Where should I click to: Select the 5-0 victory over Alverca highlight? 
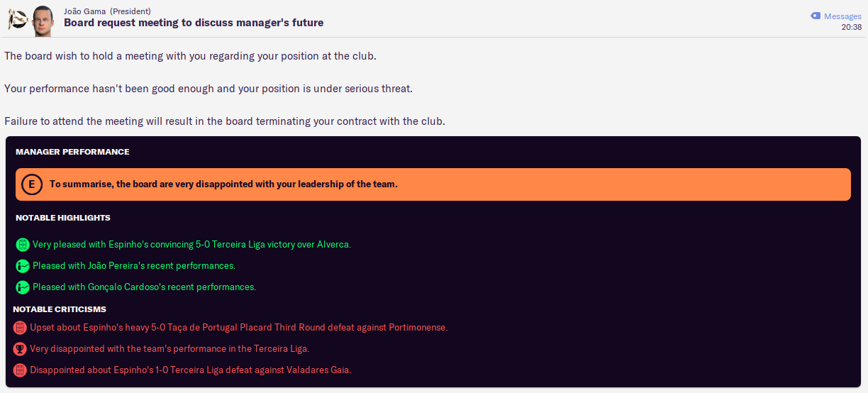[191, 245]
